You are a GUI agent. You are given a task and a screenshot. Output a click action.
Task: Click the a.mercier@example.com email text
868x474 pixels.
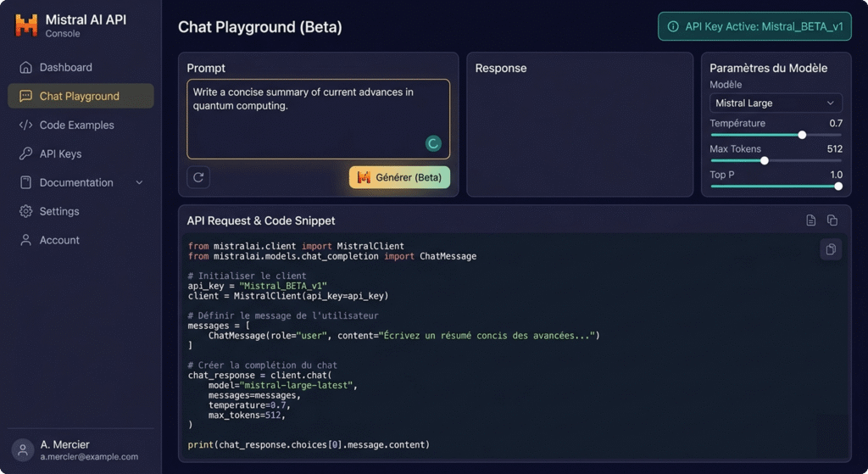[x=89, y=457]
